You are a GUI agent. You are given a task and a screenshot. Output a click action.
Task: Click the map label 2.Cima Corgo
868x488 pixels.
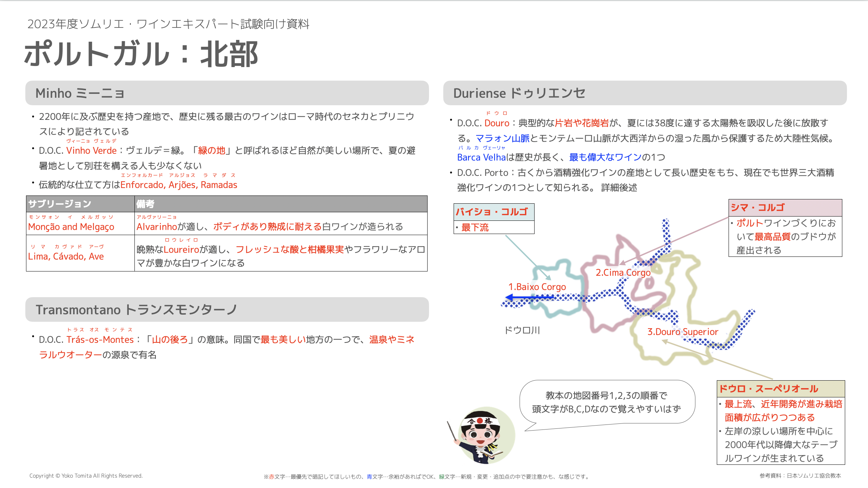(623, 273)
